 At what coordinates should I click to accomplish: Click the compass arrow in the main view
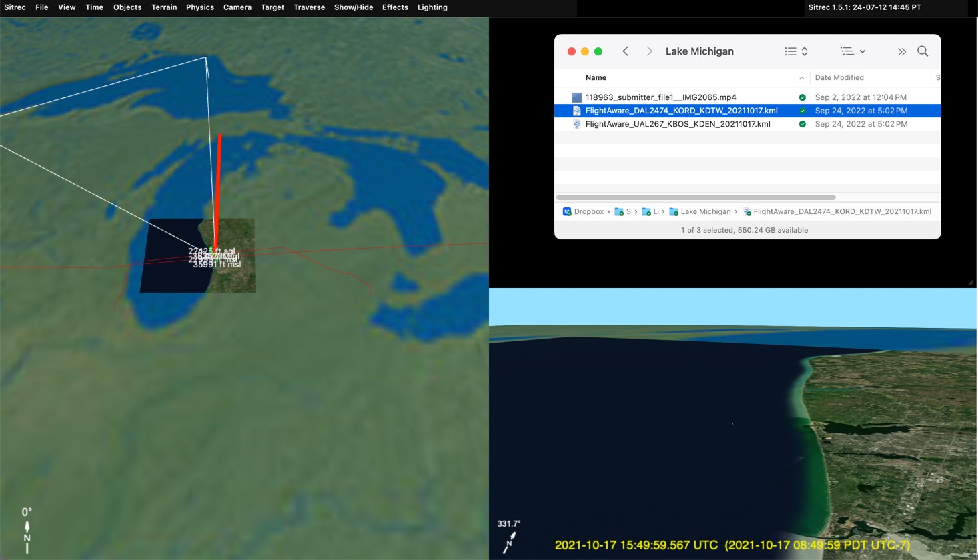coord(26,527)
